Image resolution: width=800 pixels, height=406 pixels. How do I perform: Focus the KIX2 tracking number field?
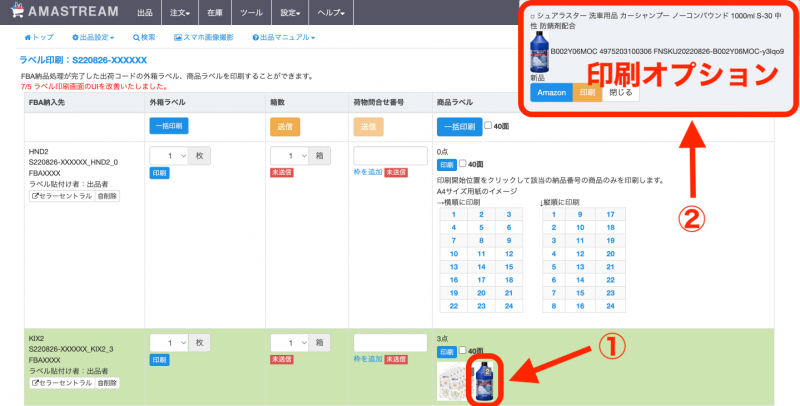(x=390, y=343)
